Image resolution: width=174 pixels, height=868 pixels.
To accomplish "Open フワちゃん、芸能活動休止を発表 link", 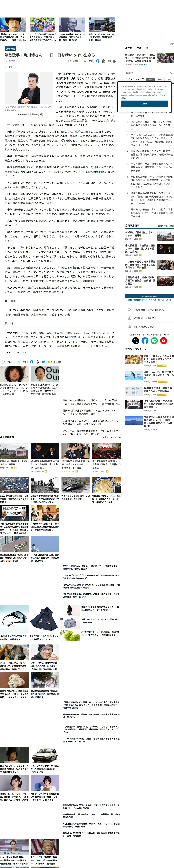I will pyautogui.click(x=90, y=432).
